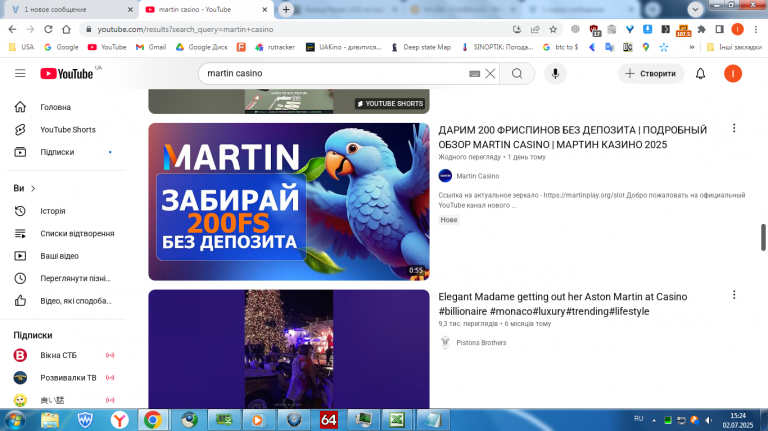Open a new browser tab
The image size is (768, 431).
click(286, 9)
